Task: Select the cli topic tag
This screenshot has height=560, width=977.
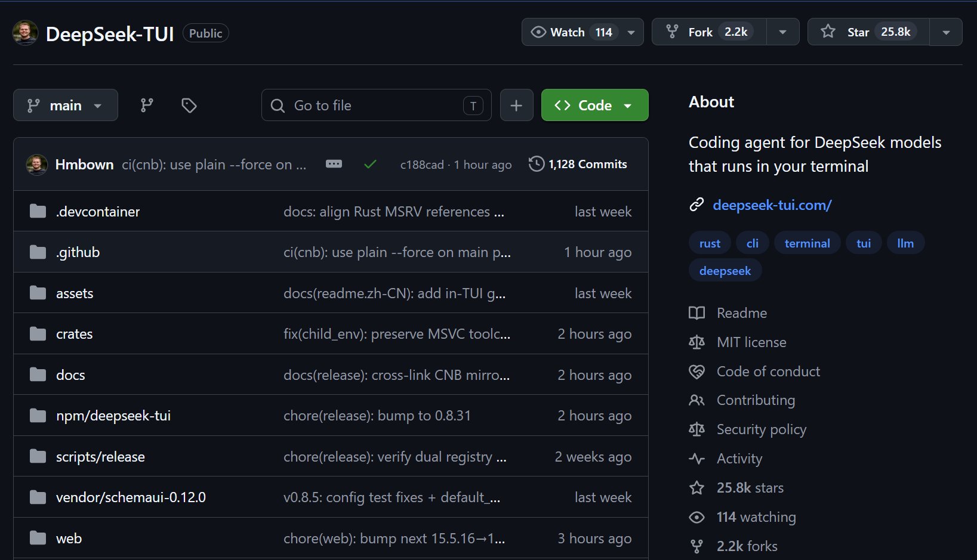Action: coord(753,243)
